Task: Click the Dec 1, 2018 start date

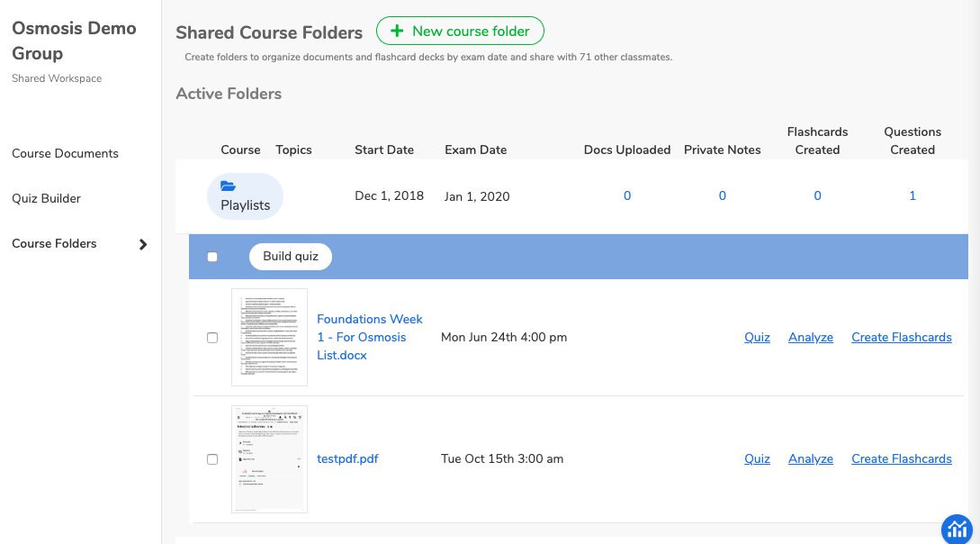Action: coord(389,195)
